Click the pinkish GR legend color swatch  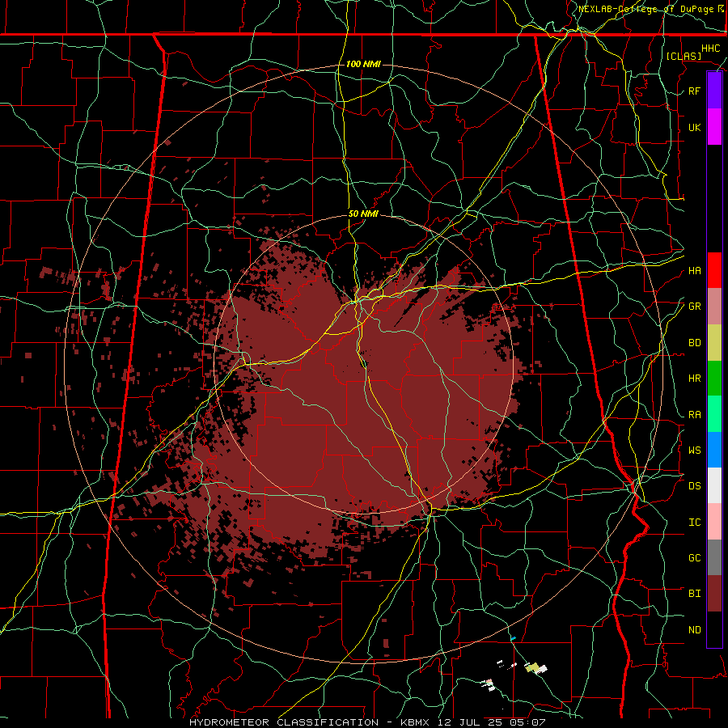click(x=714, y=307)
